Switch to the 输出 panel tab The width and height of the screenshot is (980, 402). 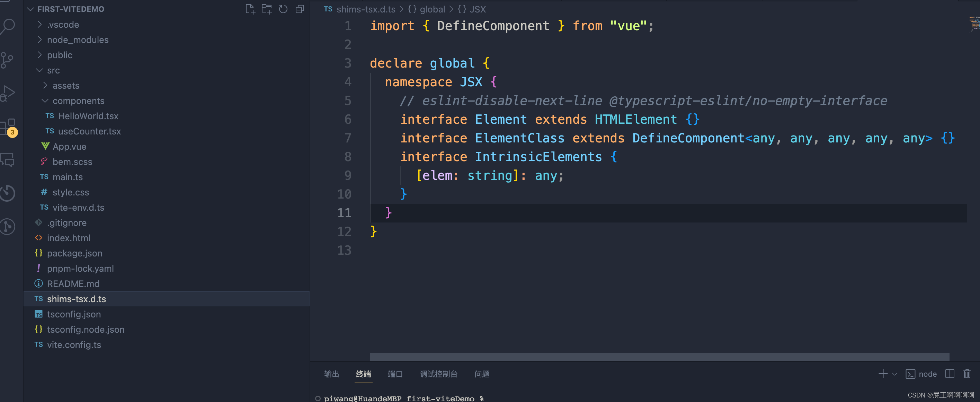coord(331,374)
